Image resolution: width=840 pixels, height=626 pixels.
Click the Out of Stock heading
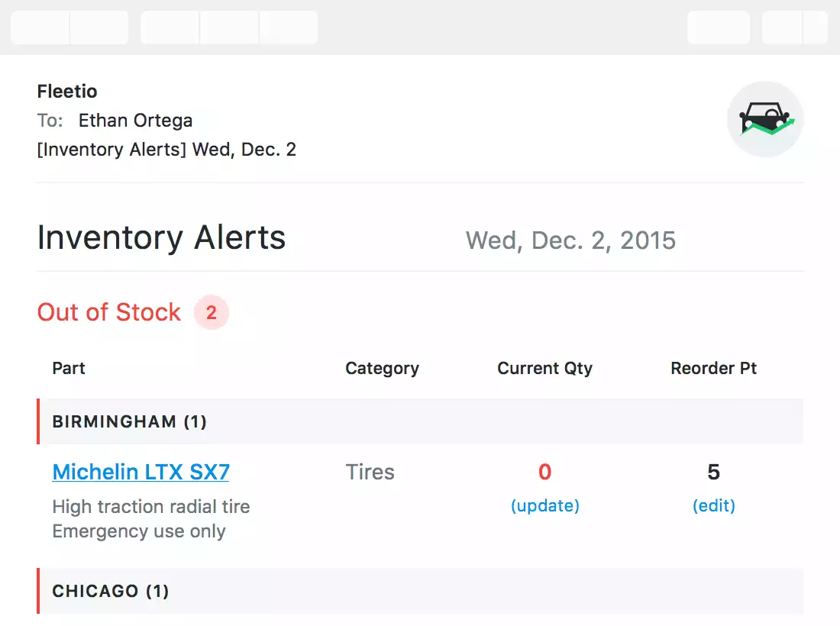(x=108, y=312)
